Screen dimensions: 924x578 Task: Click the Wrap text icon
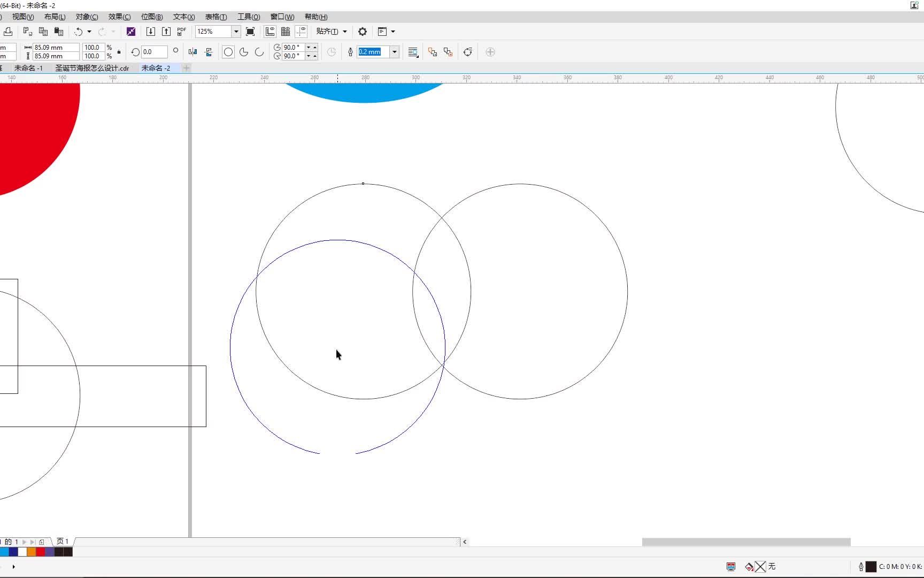413,52
